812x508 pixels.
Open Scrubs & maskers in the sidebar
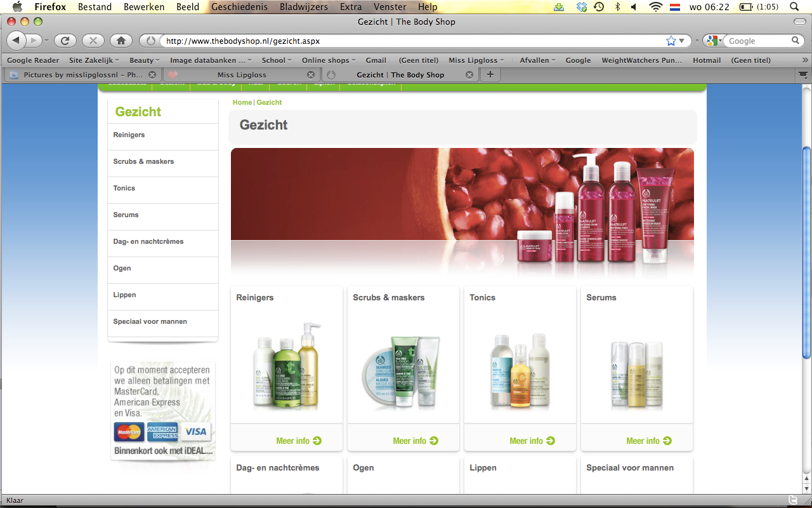(143, 162)
